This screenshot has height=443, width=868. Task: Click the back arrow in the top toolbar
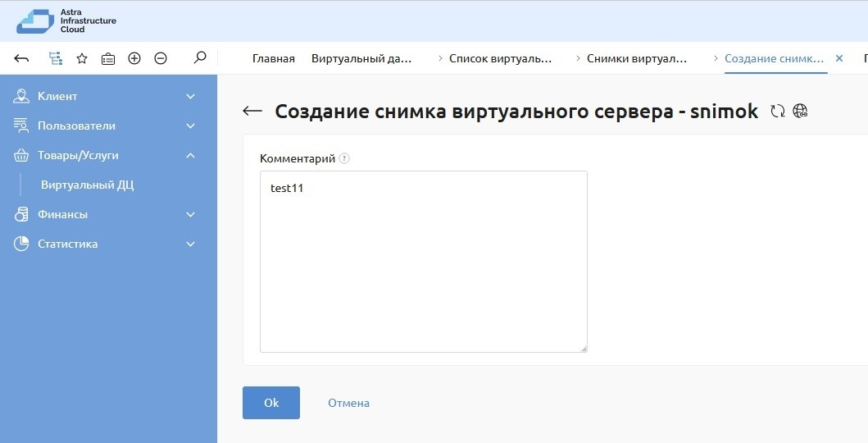pos(22,58)
